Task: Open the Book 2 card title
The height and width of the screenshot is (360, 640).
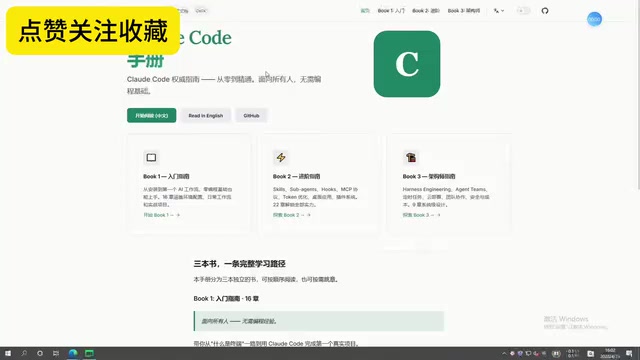Action: pyautogui.click(x=296, y=176)
